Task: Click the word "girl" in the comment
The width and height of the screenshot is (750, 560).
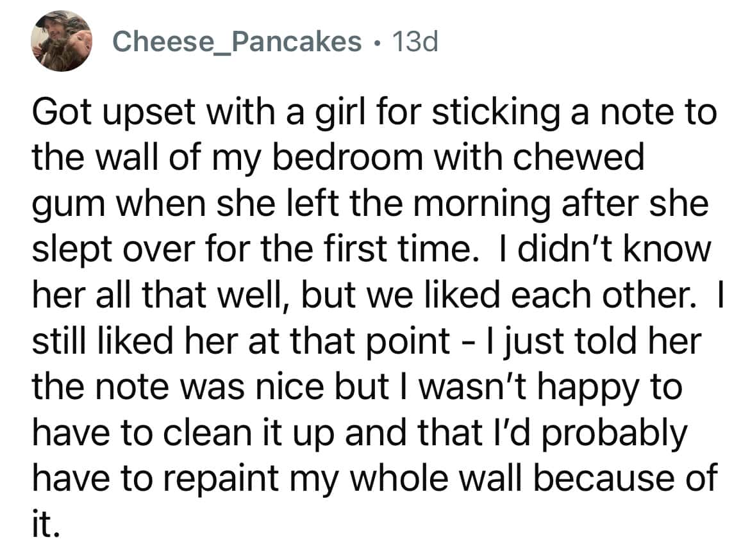Action: [313, 115]
